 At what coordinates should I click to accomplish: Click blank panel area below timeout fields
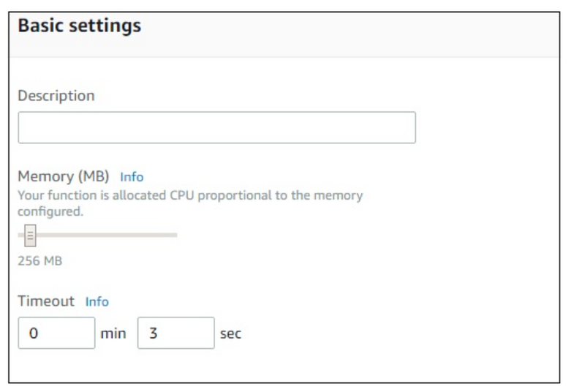click(x=292, y=366)
